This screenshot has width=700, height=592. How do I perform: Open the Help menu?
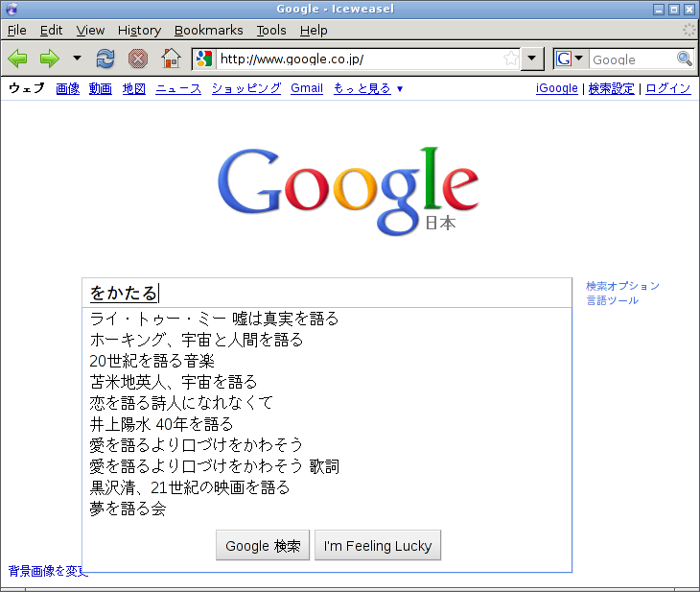pyautogui.click(x=314, y=31)
